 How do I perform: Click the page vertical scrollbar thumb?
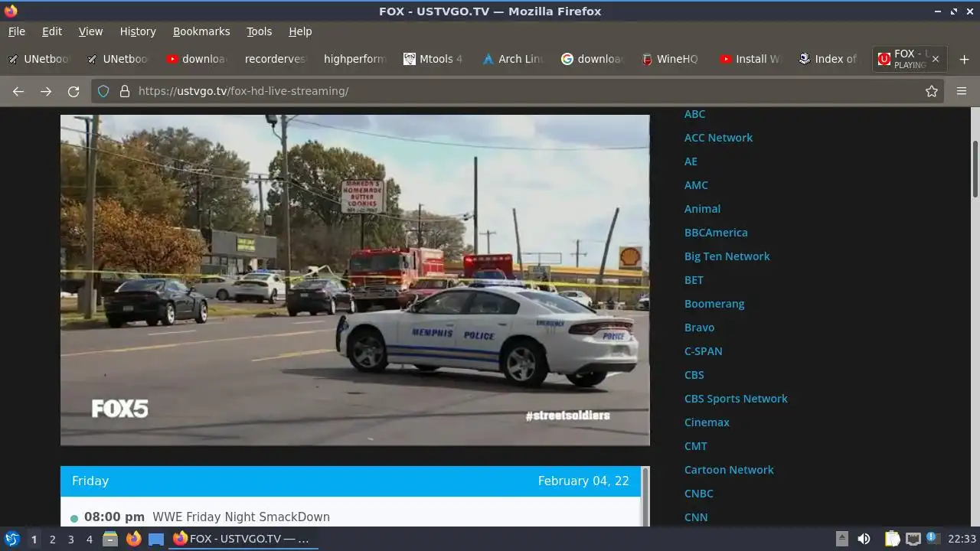(975, 168)
